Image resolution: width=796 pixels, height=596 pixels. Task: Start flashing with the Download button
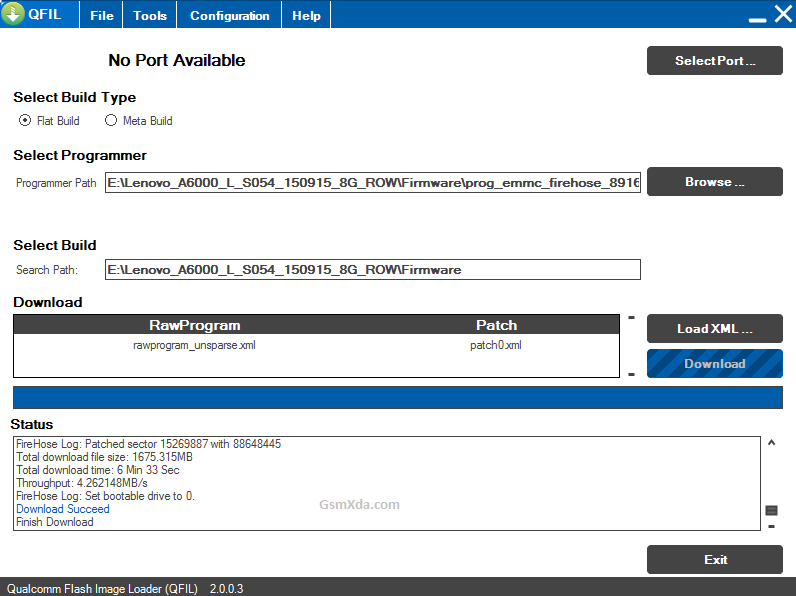tap(715, 364)
